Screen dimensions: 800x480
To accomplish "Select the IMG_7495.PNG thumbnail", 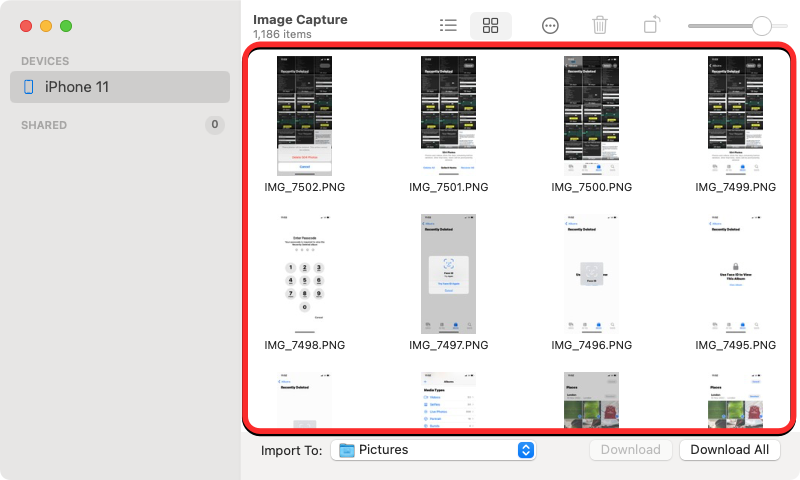I will (735, 273).
